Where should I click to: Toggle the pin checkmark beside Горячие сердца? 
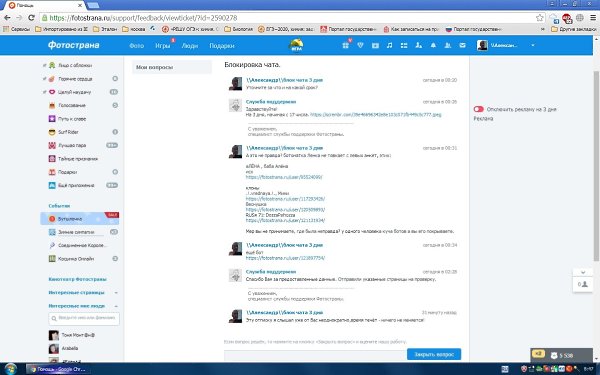coord(44,79)
